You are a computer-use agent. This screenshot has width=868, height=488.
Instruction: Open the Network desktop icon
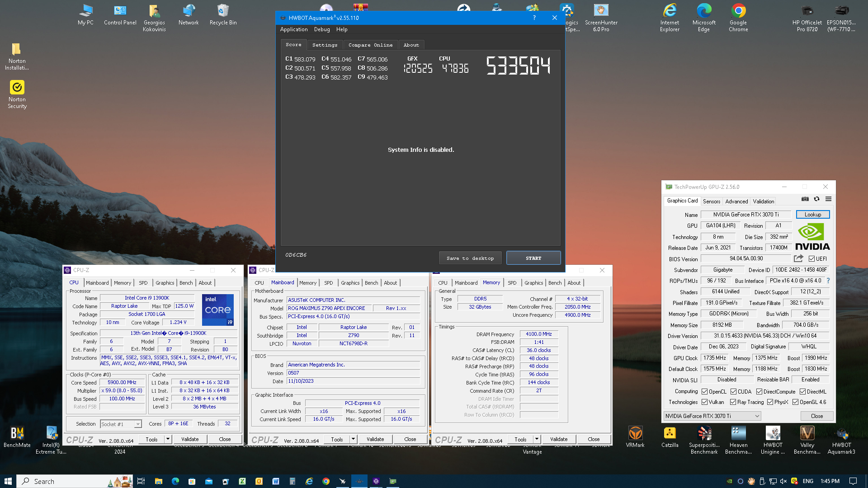[x=189, y=14]
